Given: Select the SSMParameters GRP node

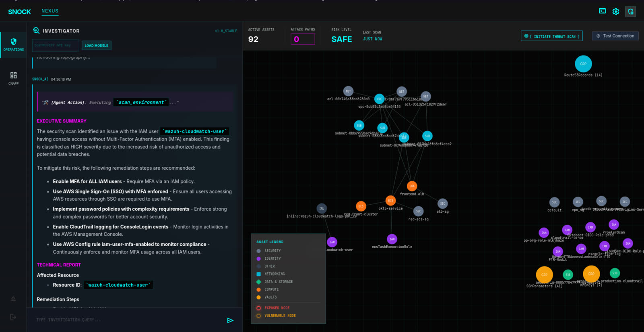Looking at the screenshot, I should [x=544, y=275].
